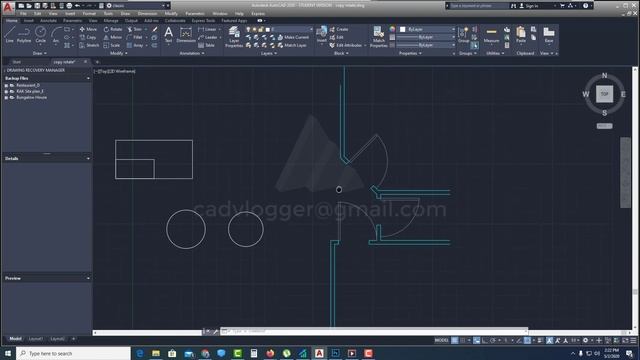Click Make Current layer button
The height and width of the screenshot is (360, 640).
293,37
